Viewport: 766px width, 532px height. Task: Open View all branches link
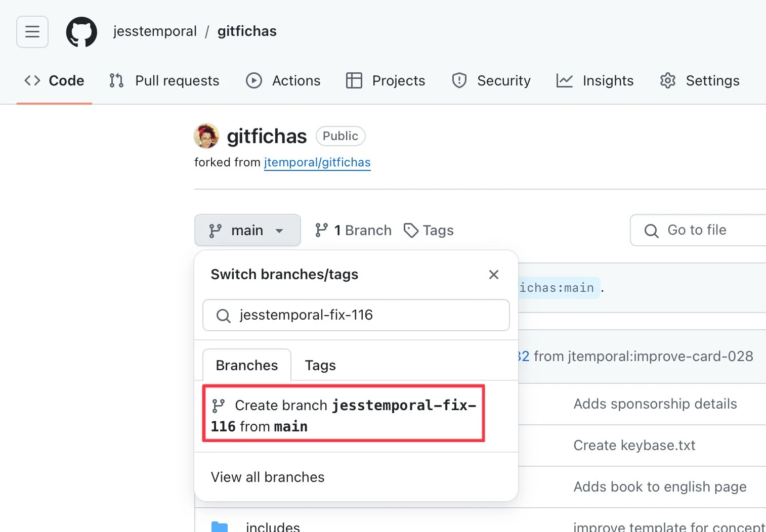pyautogui.click(x=268, y=477)
